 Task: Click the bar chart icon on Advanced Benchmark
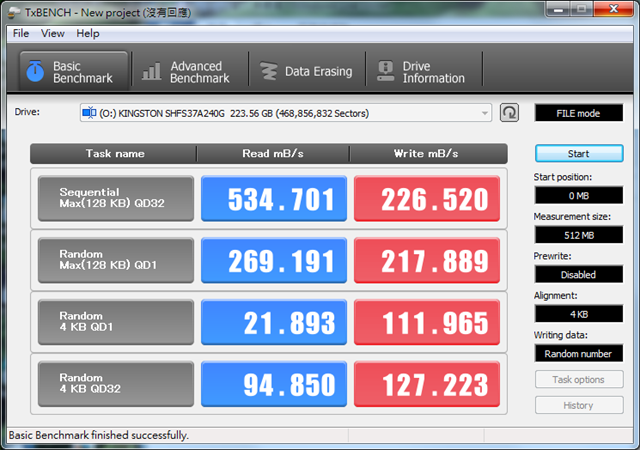tap(151, 71)
